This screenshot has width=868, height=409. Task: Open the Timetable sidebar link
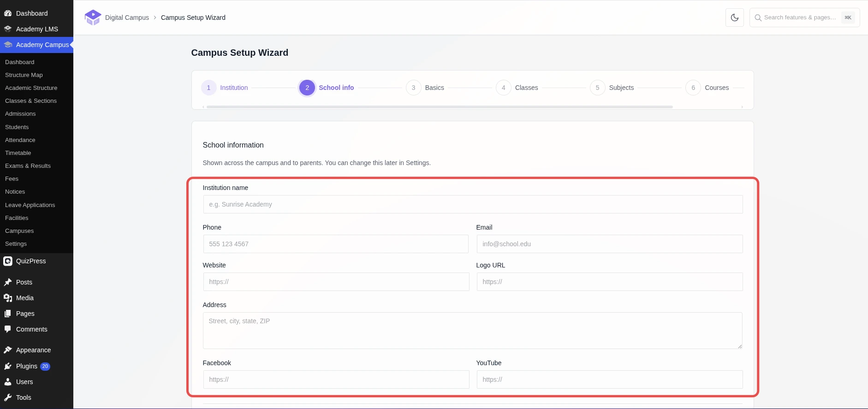[18, 153]
